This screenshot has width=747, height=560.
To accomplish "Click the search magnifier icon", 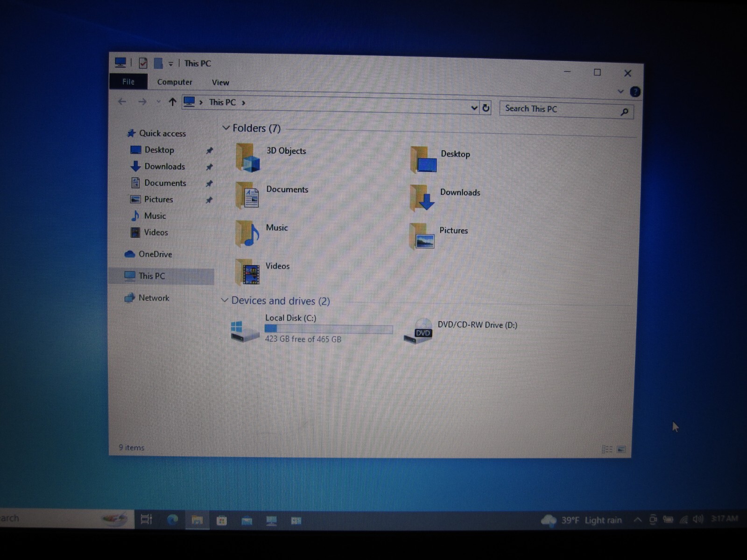I will tap(624, 112).
